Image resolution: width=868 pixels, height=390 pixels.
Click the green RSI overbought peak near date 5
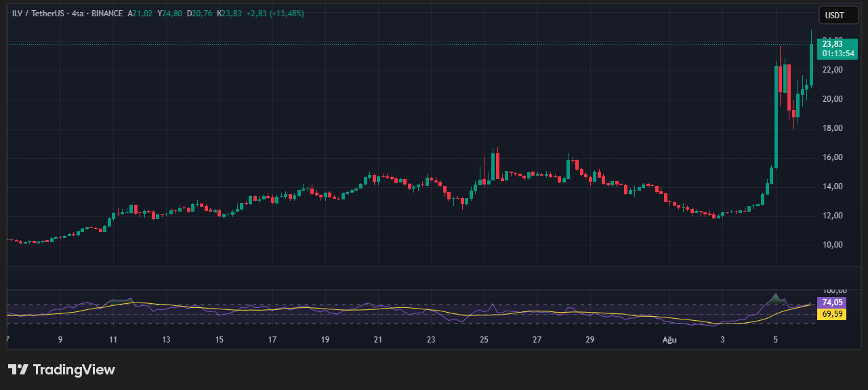point(776,298)
